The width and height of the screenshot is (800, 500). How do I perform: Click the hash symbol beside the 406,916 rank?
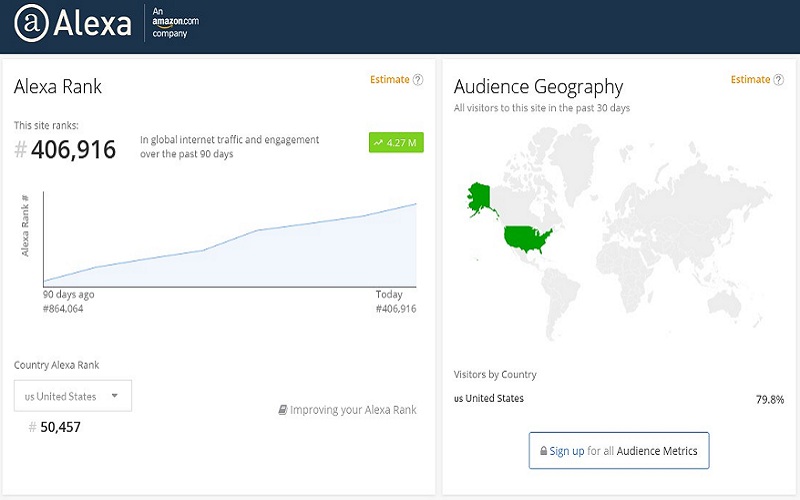pos(21,150)
